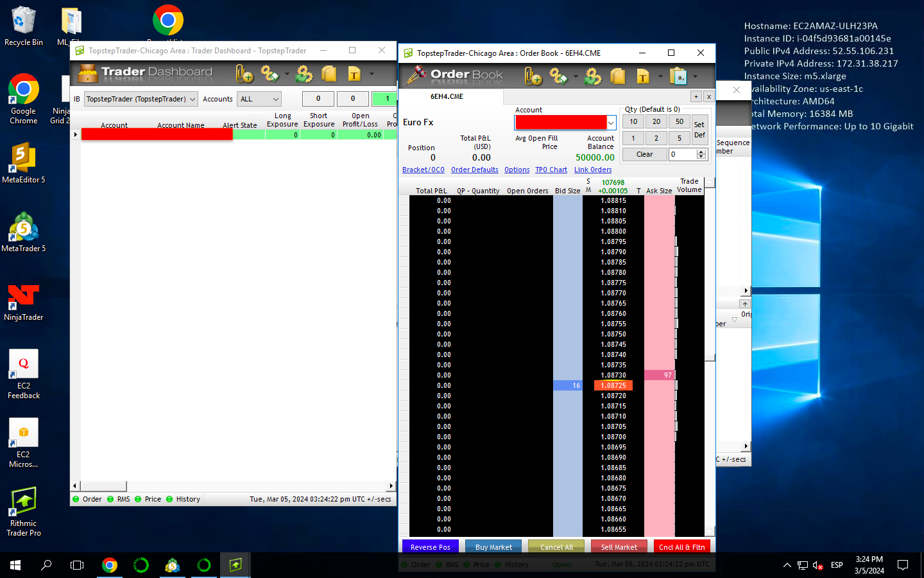
Task: Click the scroll right arrow in Trader Dashboard
Action: coord(391,486)
